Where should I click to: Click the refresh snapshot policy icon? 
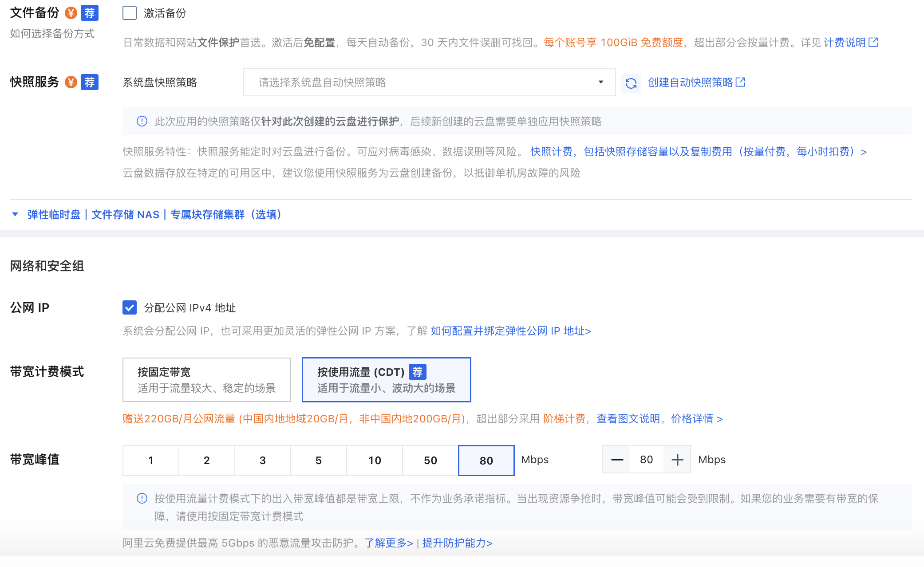tap(631, 83)
